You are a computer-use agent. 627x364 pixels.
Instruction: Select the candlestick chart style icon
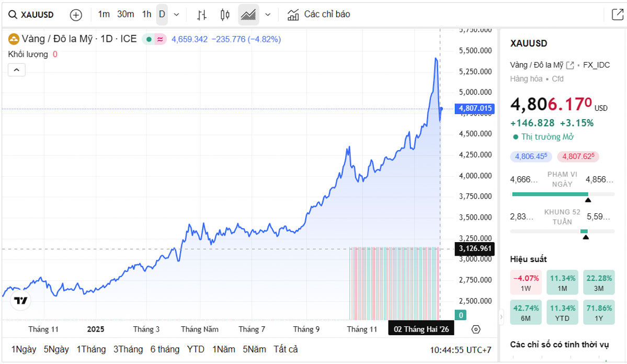point(224,15)
